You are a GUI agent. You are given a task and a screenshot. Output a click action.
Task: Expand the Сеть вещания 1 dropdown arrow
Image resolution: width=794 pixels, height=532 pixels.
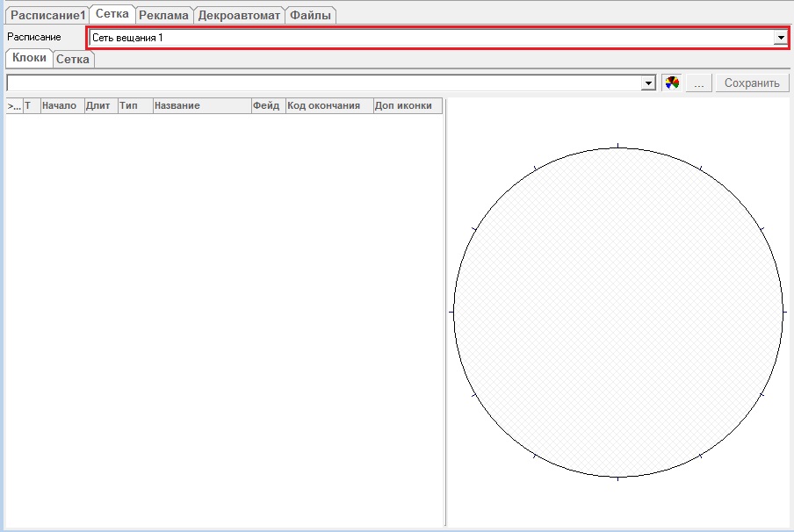781,38
